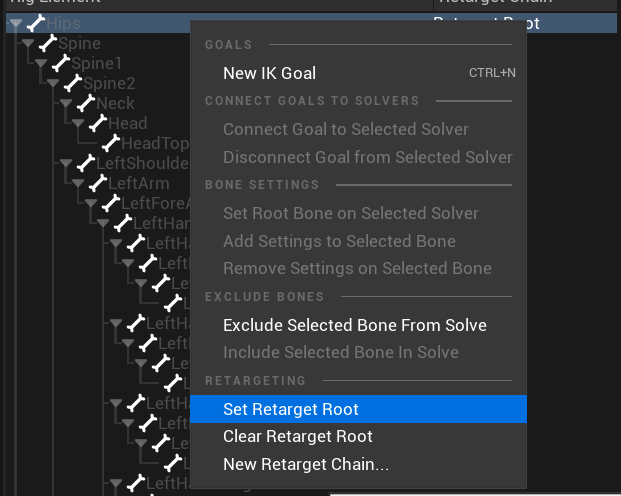This screenshot has width=621, height=496.
Task: Collapse the LeftShoulder bone node
Action: pos(66,163)
